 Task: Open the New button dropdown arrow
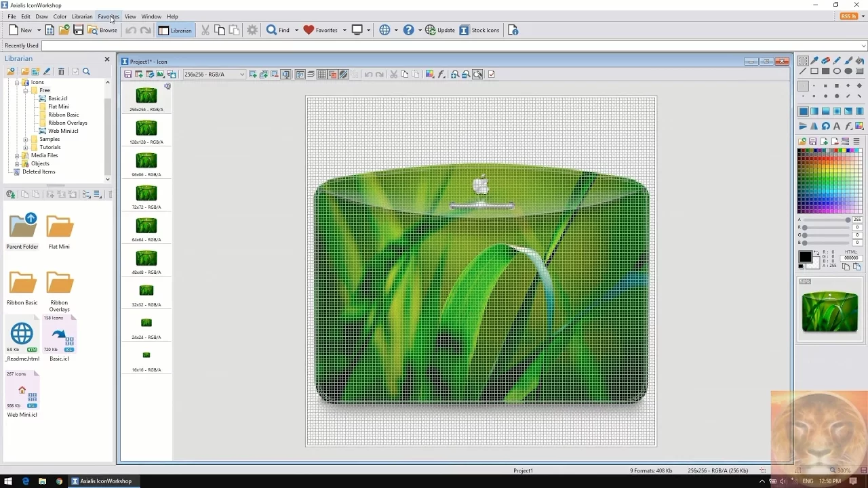[39, 30]
